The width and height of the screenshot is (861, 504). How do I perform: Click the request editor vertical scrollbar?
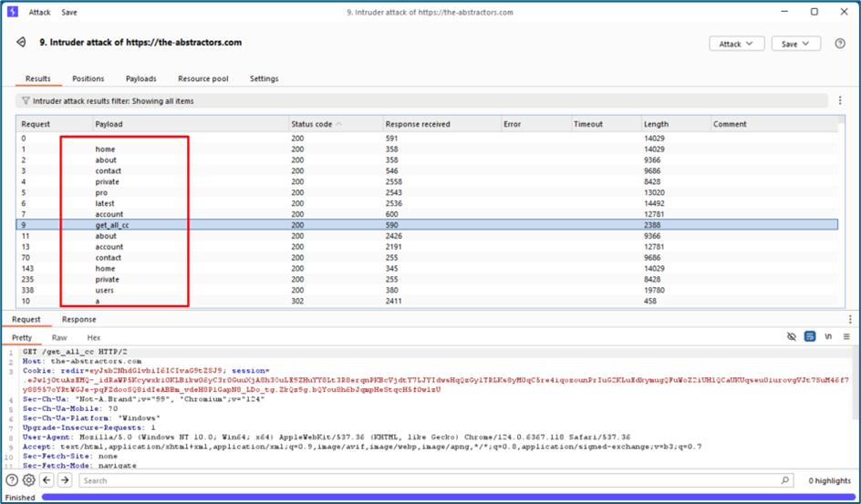coord(856,383)
